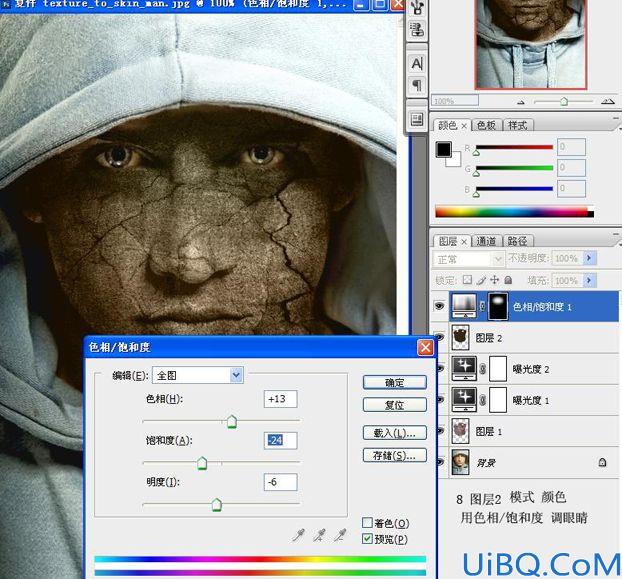The image size is (622, 579).
Task: Toggle visibility of 图层 1
Action: tap(441, 431)
